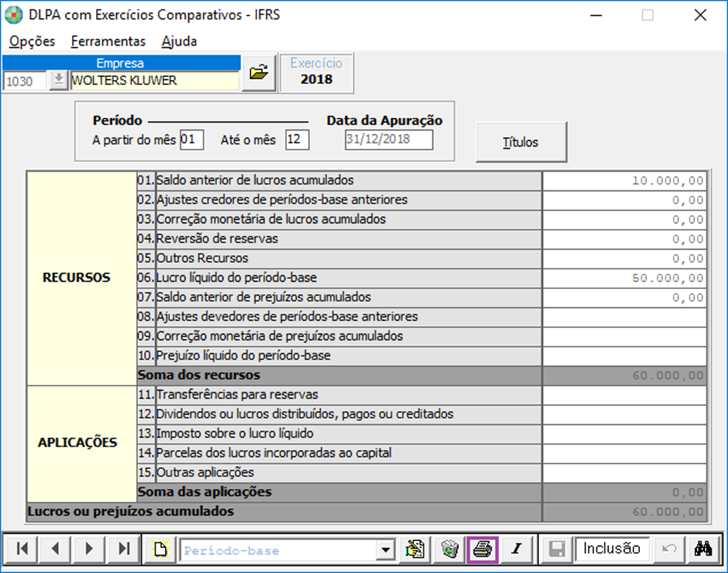Image resolution: width=728 pixels, height=573 pixels.
Task: Create new record with blank page icon
Action: click(160, 549)
